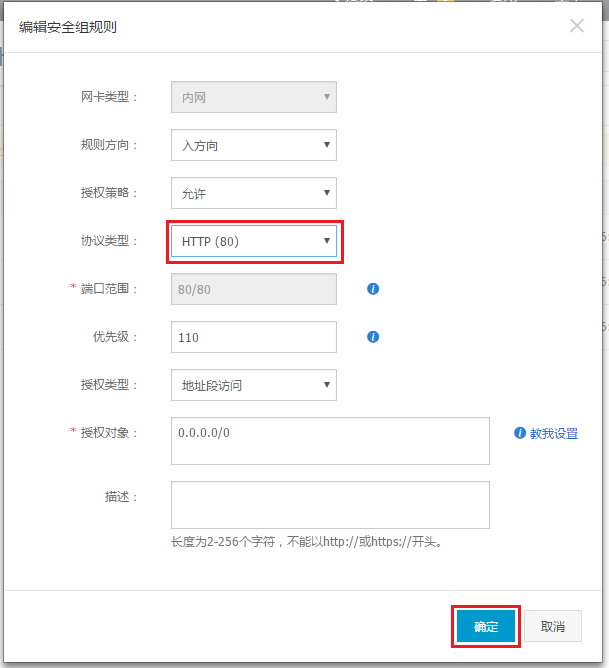Click the 授权对象 label text

(109, 433)
